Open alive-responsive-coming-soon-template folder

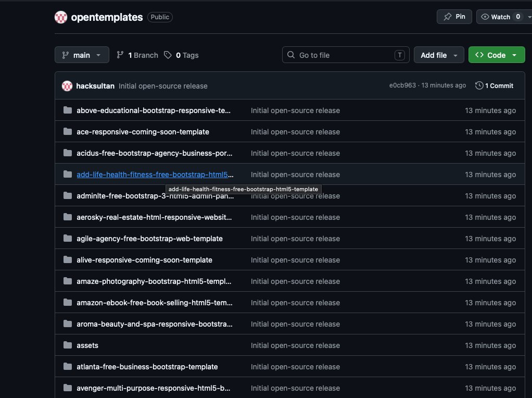click(x=145, y=260)
